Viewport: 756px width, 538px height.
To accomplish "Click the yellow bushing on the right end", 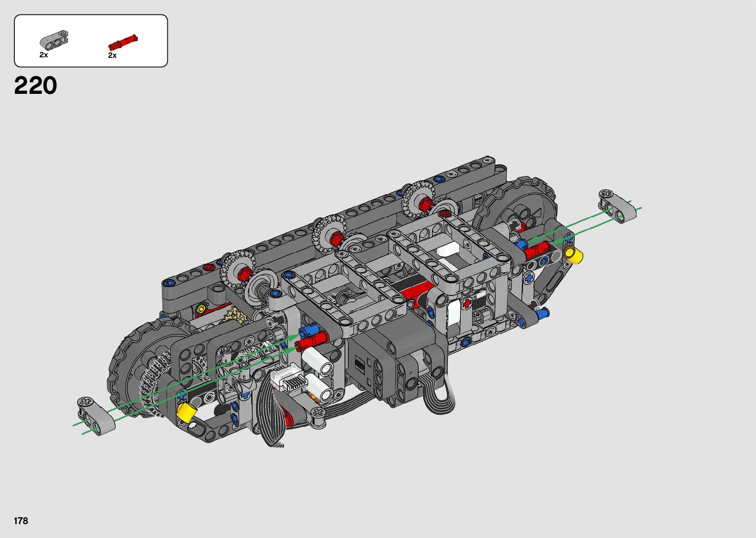I will click(x=574, y=255).
